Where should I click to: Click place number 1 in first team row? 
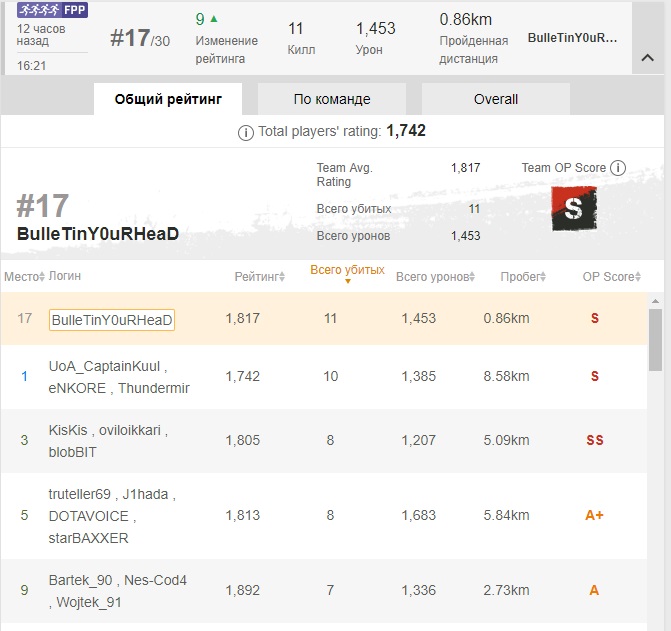click(x=24, y=376)
